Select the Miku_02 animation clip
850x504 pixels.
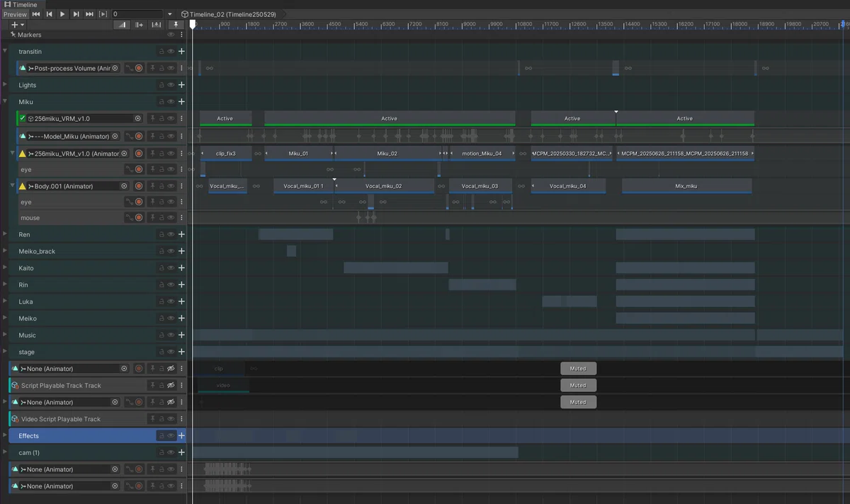pos(387,153)
